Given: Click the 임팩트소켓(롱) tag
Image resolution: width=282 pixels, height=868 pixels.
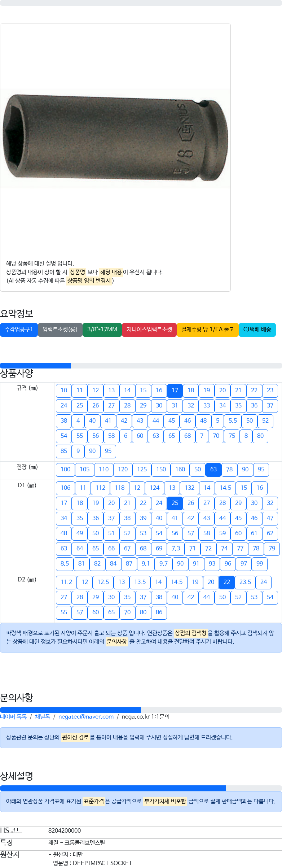Looking at the screenshot, I should (x=60, y=330).
